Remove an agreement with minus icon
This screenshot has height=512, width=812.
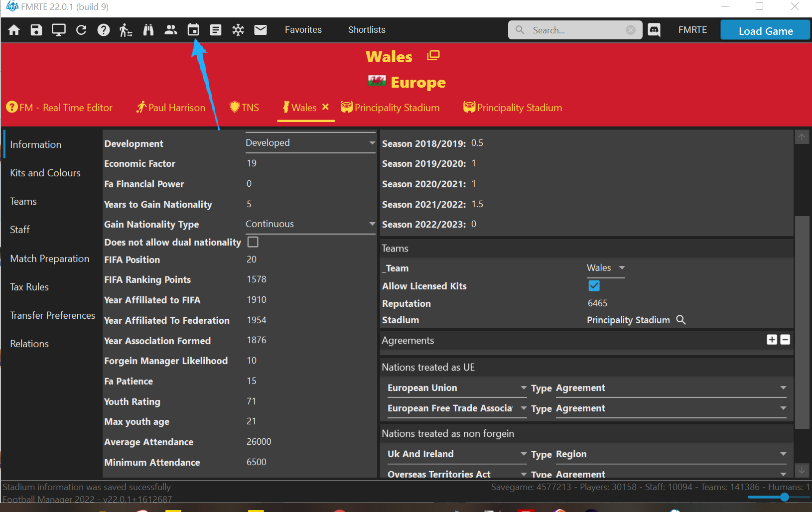(x=785, y=340)
